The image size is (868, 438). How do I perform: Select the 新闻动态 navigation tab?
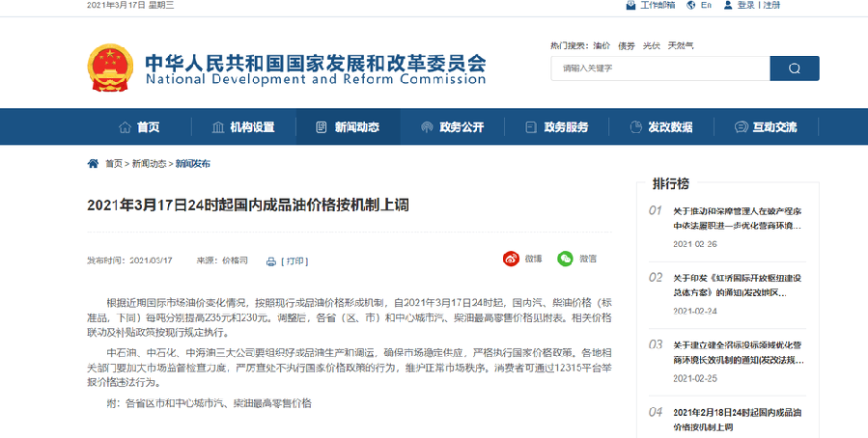pyautogui.click(x=347, y=127)
